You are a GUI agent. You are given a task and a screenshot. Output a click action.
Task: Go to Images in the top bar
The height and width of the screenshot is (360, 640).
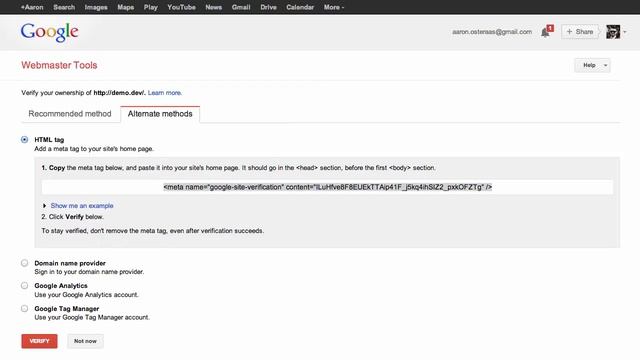(96, 7)
